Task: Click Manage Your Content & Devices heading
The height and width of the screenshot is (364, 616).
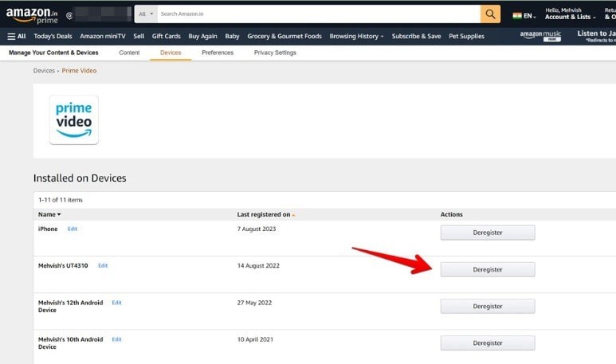Action: 53,53
